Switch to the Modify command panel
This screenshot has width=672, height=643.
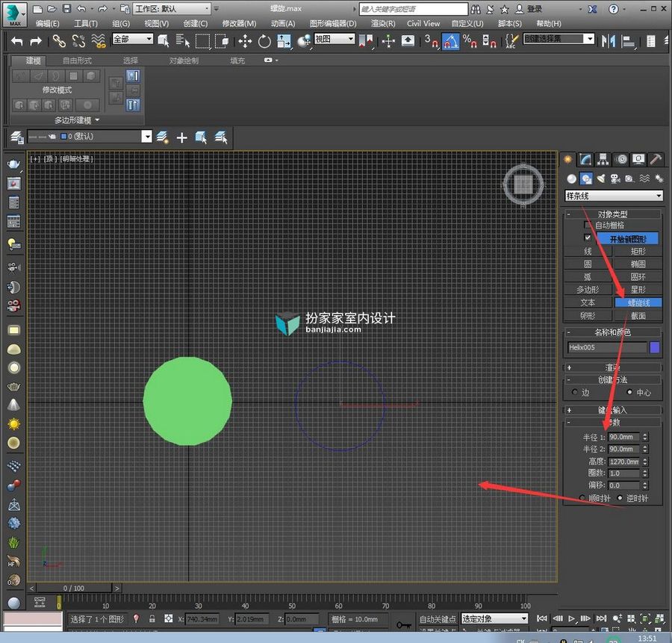coord(585,160)
